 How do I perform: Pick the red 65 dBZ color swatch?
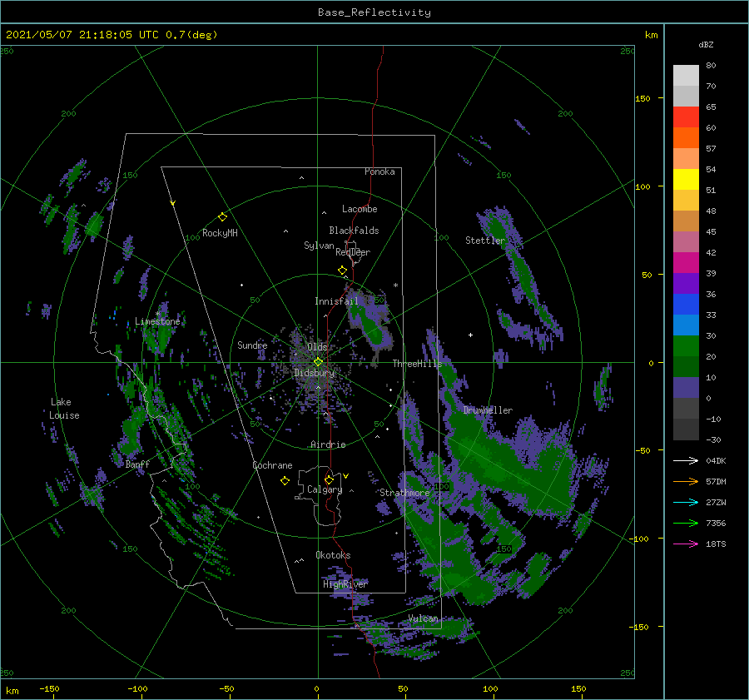(x=686, y=117)
